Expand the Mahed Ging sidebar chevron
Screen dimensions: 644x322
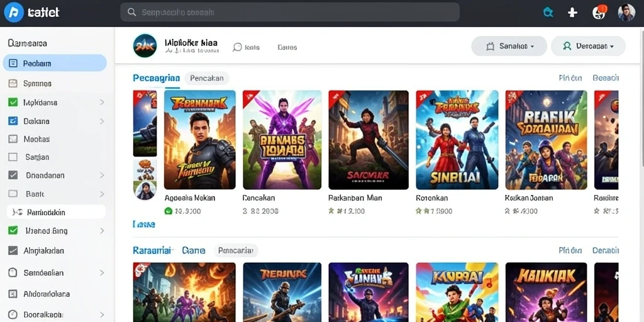click(x=102, y=231)
